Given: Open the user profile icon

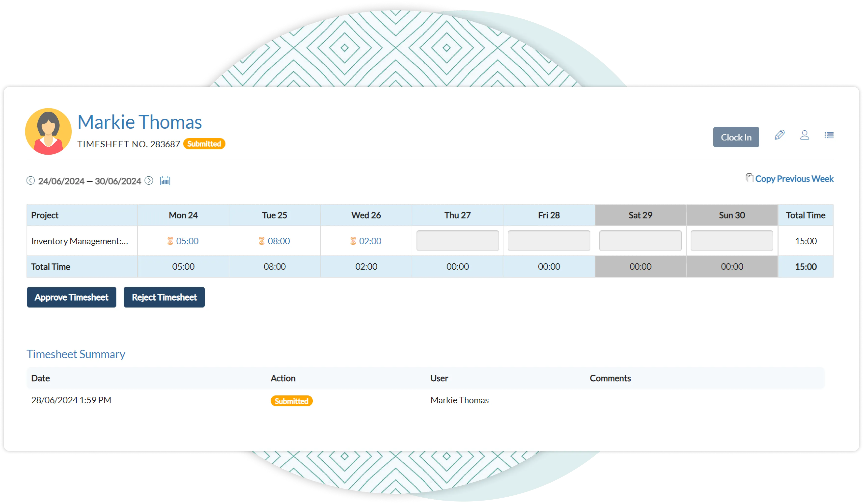Looking at the screenshot, I should (804, 135).
